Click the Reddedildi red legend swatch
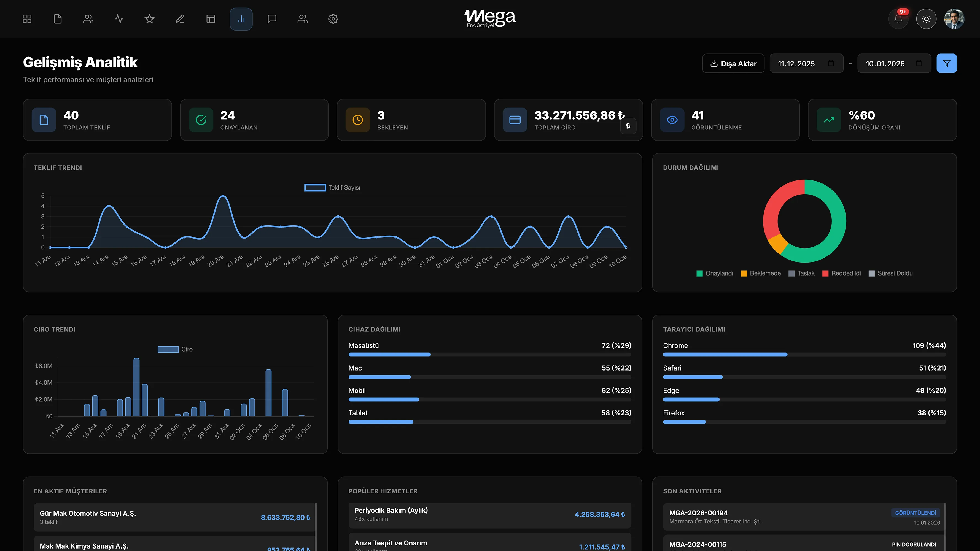The image size is (980, 551). coord(826,273)
